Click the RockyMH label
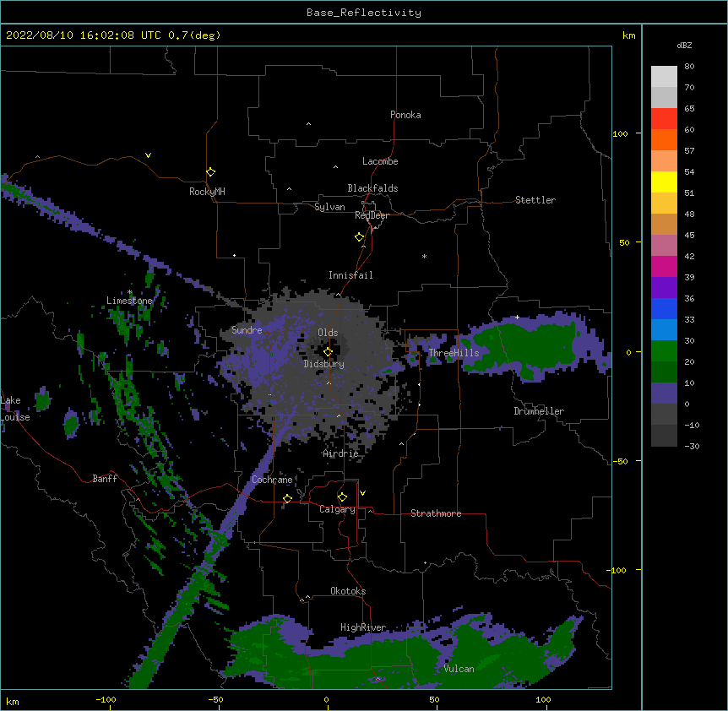The height and width of the screenshot is (711, 728). (x=207, y=192)
